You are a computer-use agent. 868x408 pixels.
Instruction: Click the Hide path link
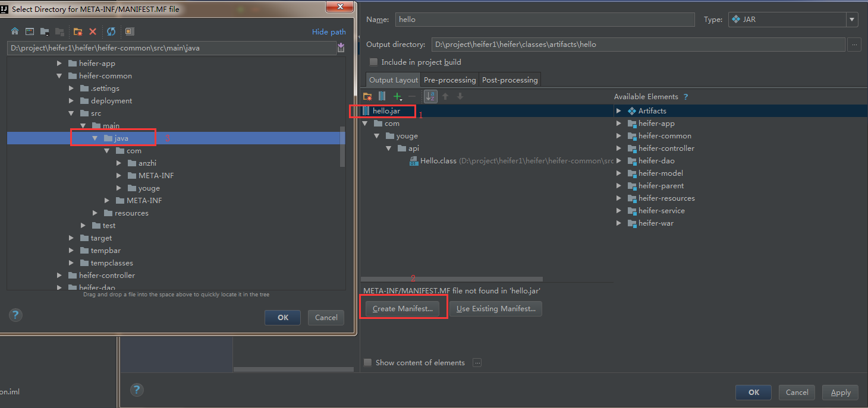point(329,32)
